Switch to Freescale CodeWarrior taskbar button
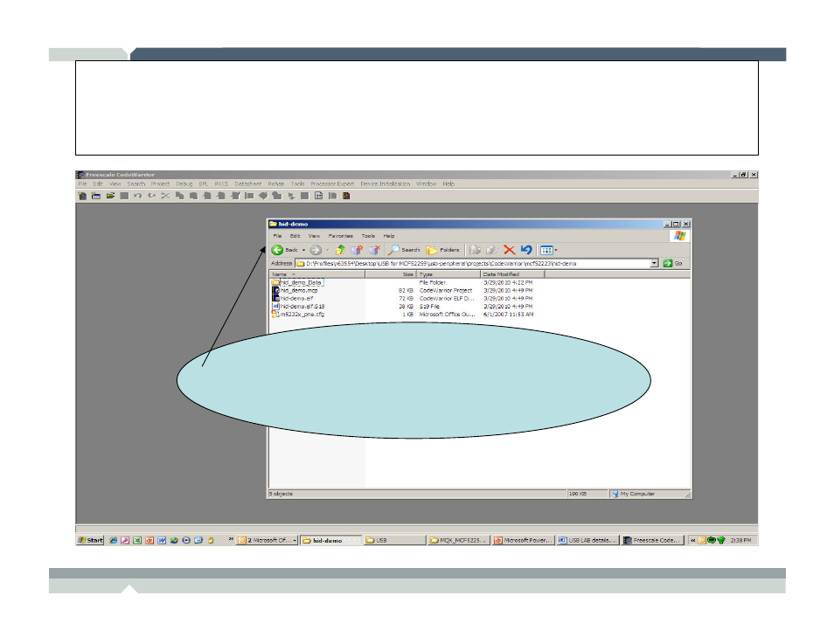Viewport: 834px width, 644px height. tap(652, 541)
